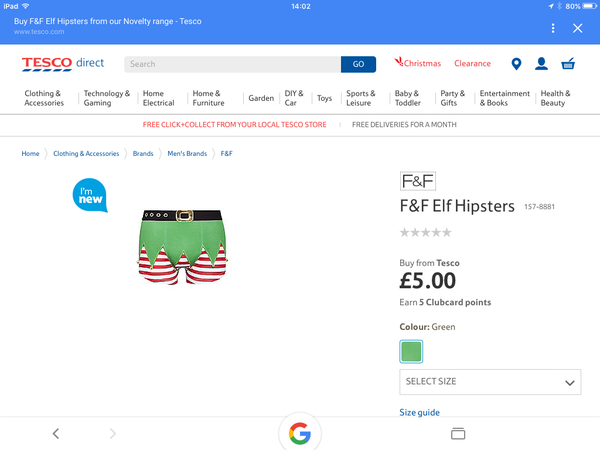Open the tabs overview icon
The width and height of the screenshot is (600, 450).
click(x=458, y=434)
